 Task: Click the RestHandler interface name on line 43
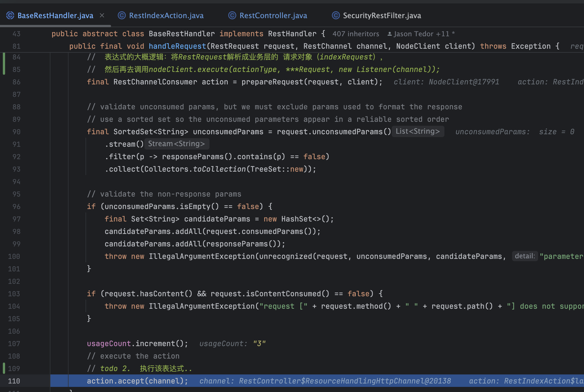292,34
